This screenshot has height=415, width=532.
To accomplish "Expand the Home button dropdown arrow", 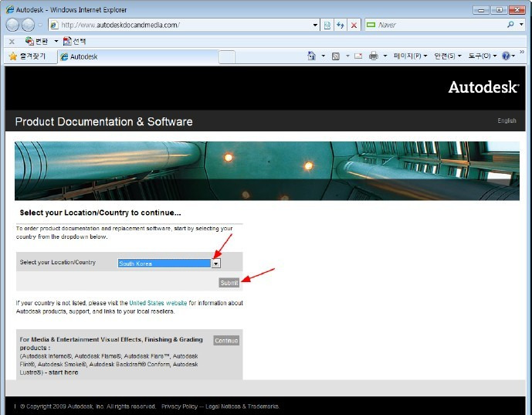I will pyautogui.click(x=323, y=56).
